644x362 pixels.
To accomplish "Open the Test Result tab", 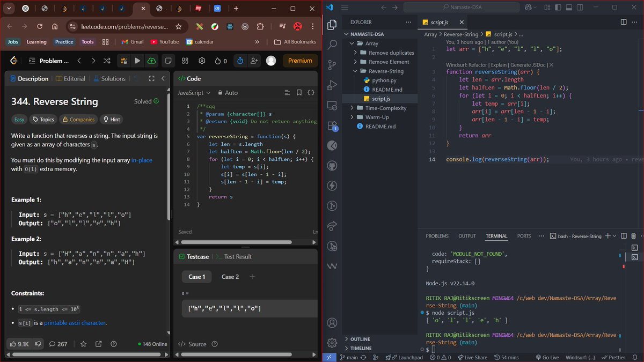I will pyautogui.click(x=233, y=256).
